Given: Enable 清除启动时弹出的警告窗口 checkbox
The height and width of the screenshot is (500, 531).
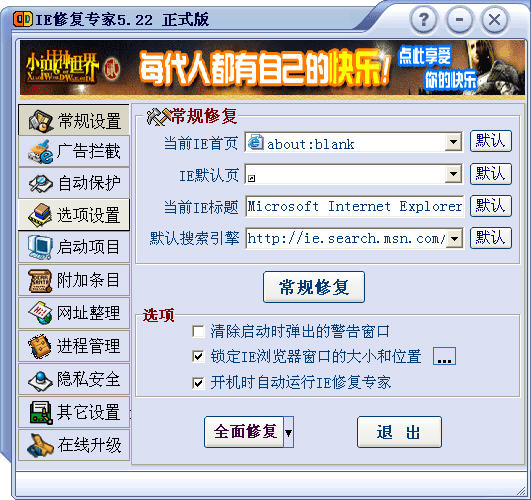Looking at the screenshot, I should point(198,331).
